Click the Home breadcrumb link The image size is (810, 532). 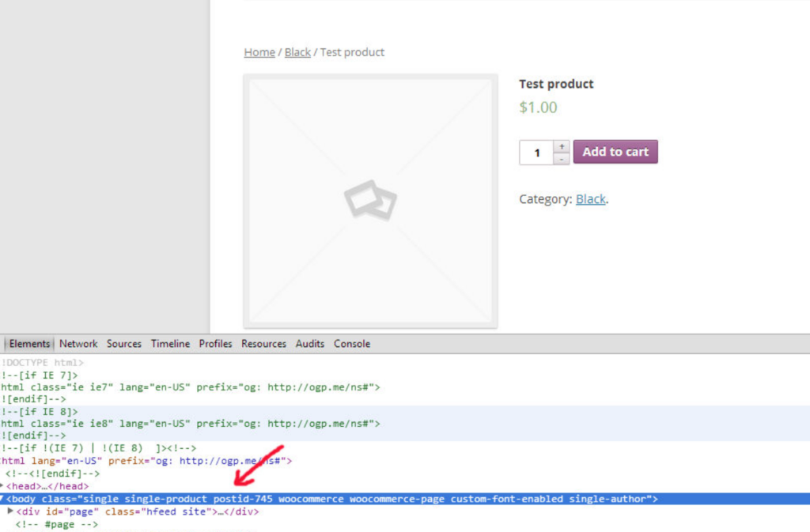point(259,52)
